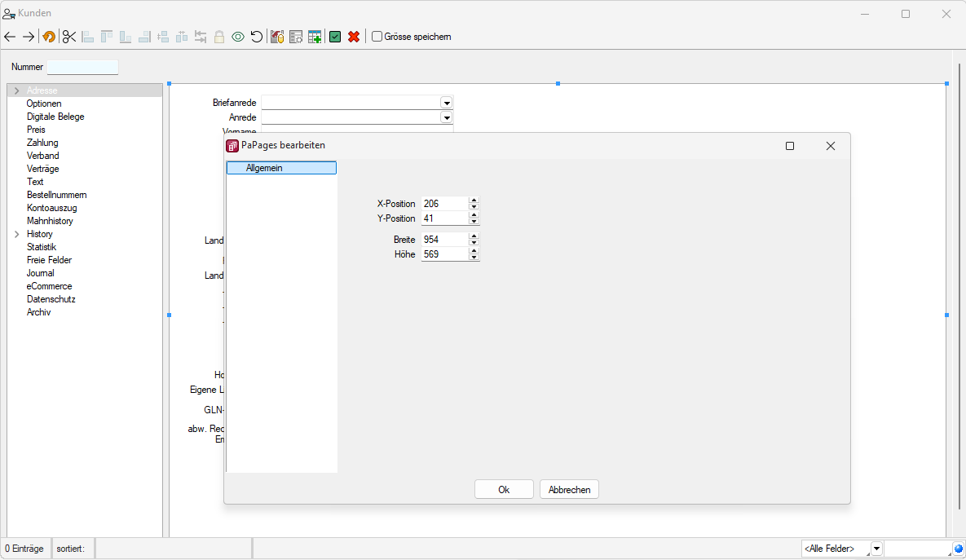Increase the Breite value with up arrow
966x560 pixels.
pyautogui.click(x=474, y=236)
